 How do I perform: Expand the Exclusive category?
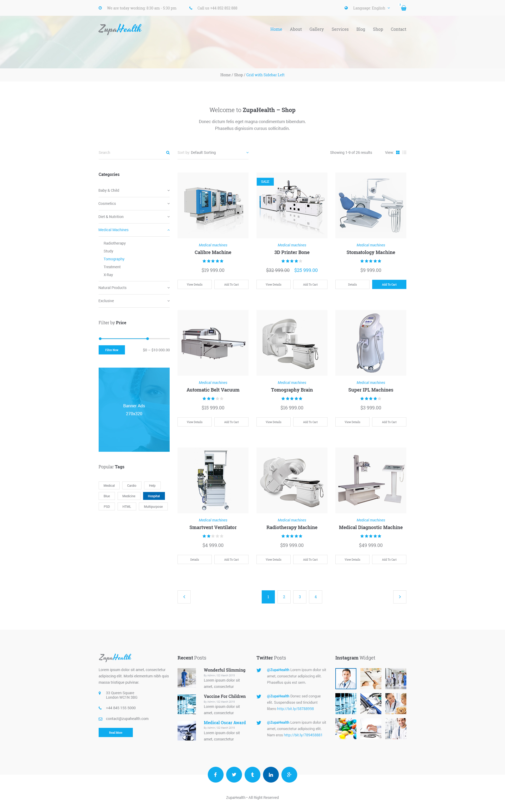pyautogui.click(x=168, y=301)
